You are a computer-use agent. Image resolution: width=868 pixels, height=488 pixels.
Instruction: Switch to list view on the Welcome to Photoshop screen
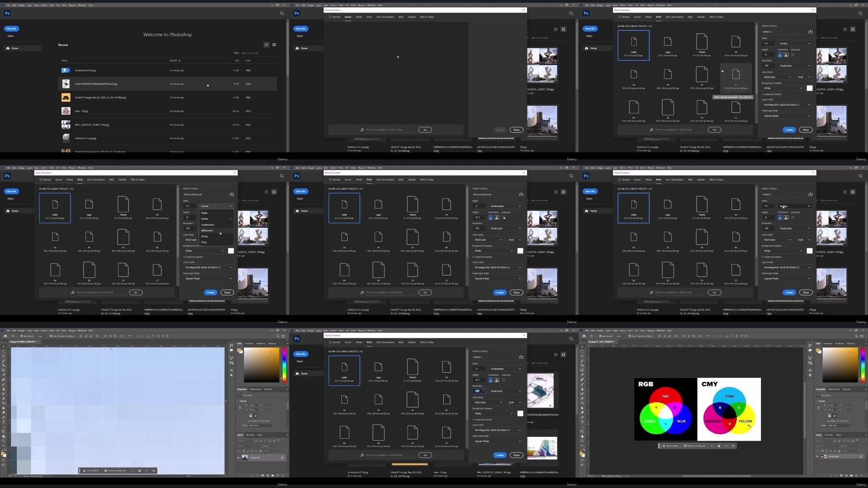pos(266,45)
